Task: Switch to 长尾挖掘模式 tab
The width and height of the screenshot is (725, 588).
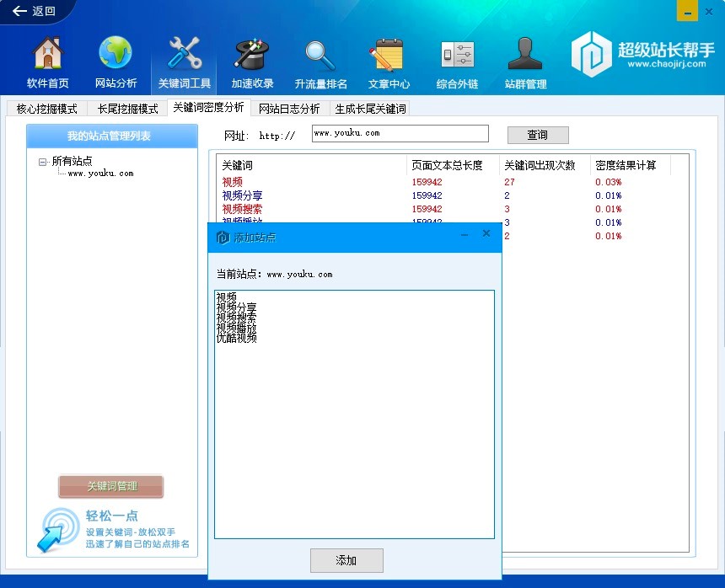Action: [127, 109]
